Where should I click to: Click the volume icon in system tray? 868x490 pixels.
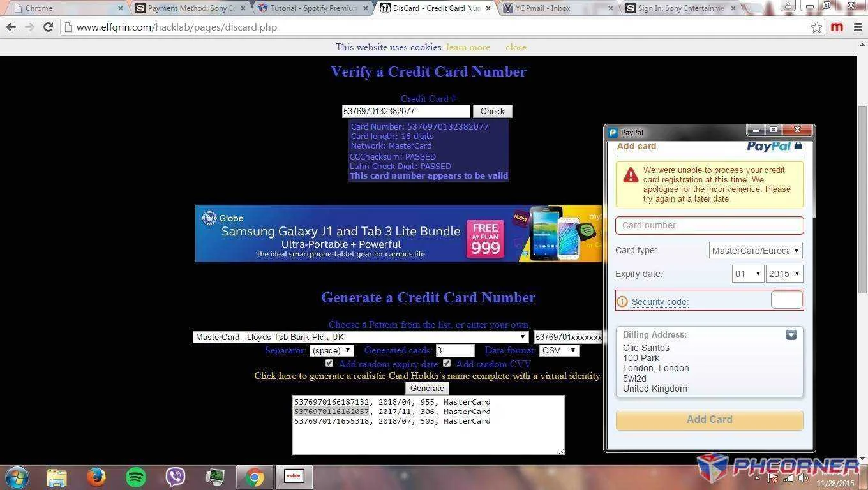pyautogui.click(x=803, y=478)
